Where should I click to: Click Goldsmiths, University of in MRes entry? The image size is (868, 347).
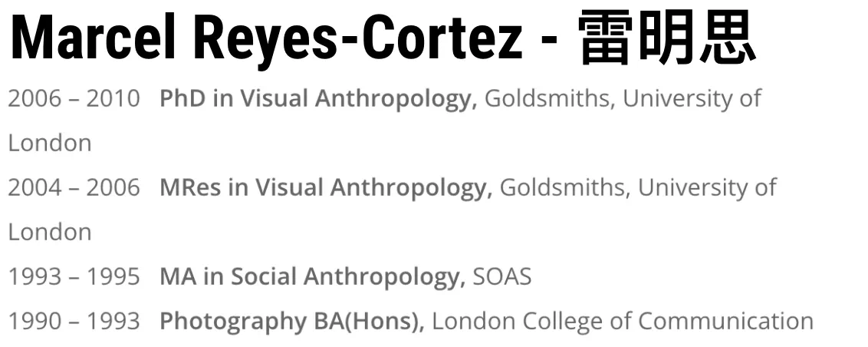click(638, 187)
